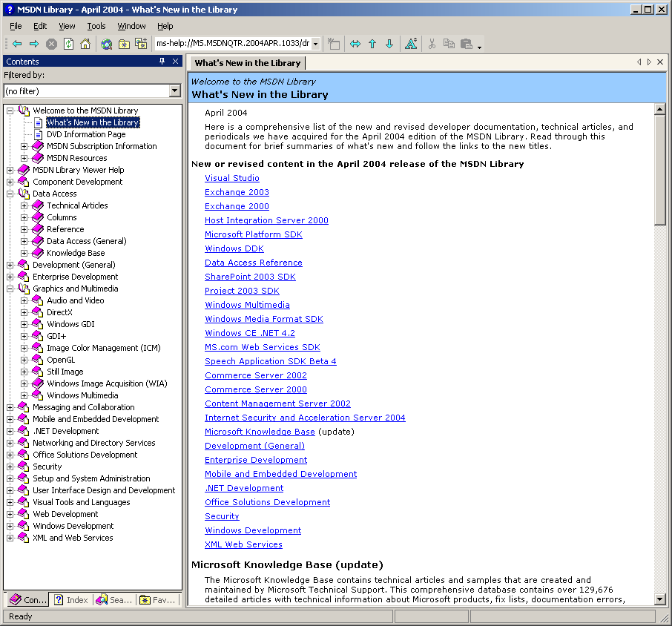672x626 pixels.
Task: Click the previous document tab arrow
Action: (x=639, y=62)
